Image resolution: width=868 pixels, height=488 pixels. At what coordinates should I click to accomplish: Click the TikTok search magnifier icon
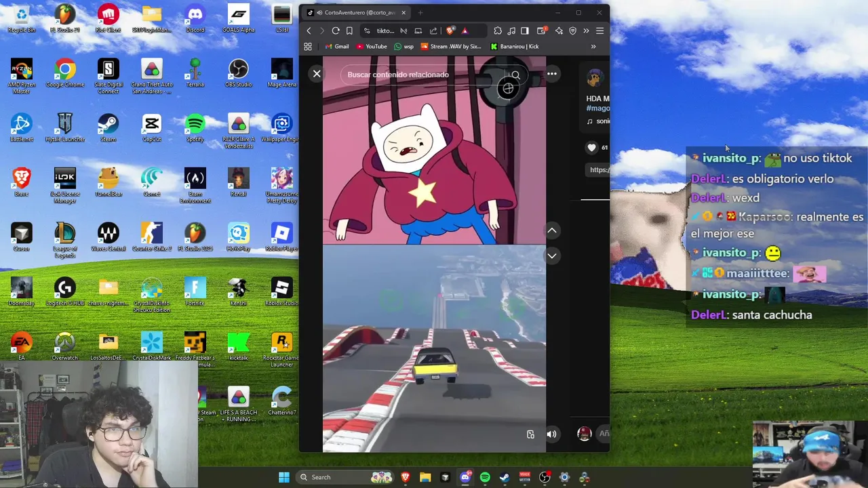click(516, 75)
